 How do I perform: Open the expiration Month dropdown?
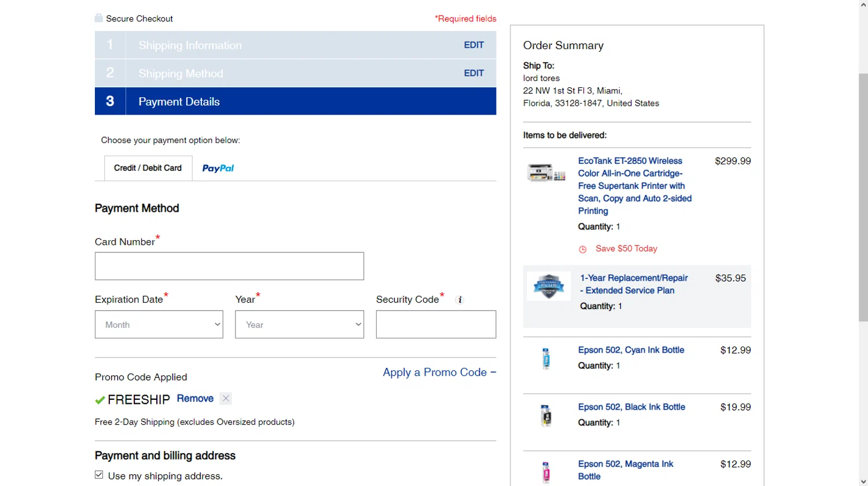click(x=159, y=325)
